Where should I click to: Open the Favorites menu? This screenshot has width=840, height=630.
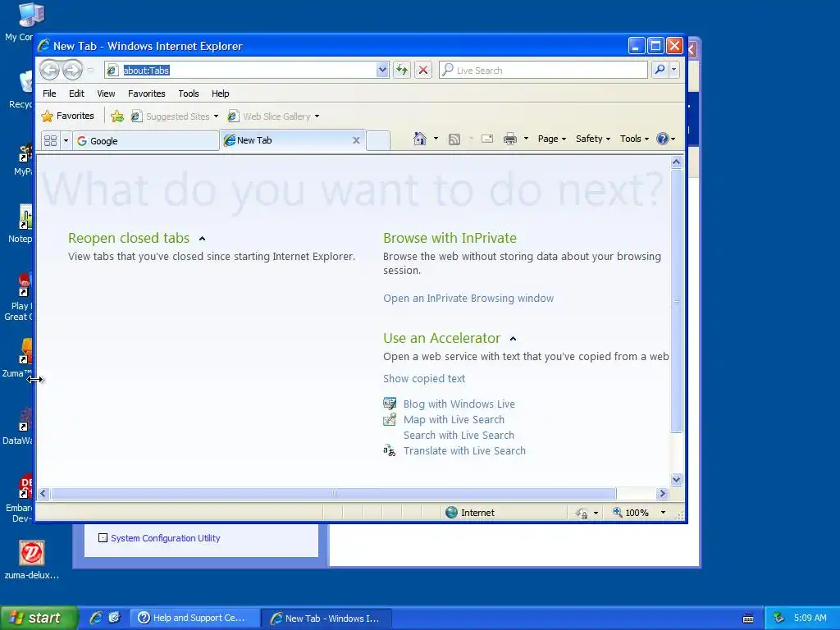[x=147, y=94]
